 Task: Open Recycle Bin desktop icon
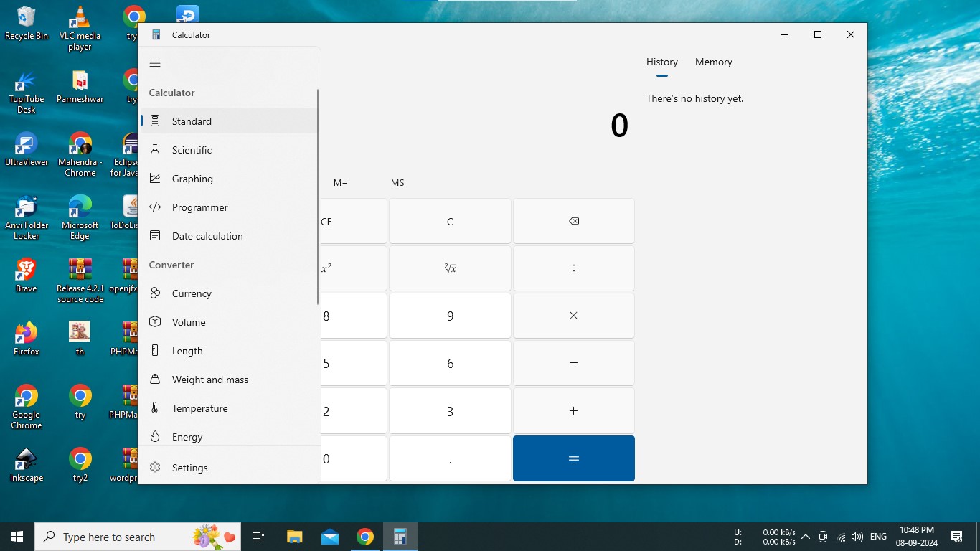coord(27,24)
